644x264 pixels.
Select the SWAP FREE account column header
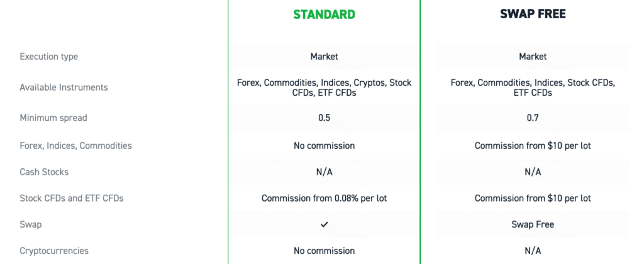533,14
